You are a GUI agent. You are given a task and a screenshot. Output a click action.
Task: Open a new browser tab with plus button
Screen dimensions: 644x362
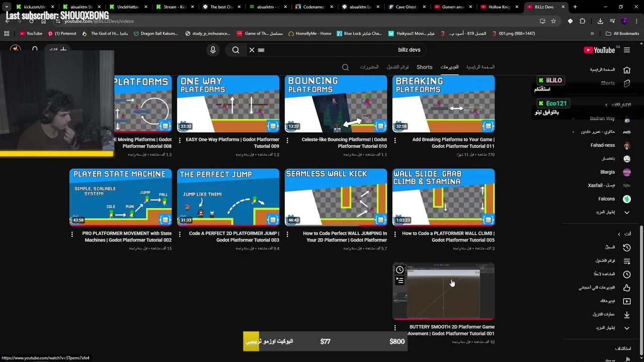(575, 7)
